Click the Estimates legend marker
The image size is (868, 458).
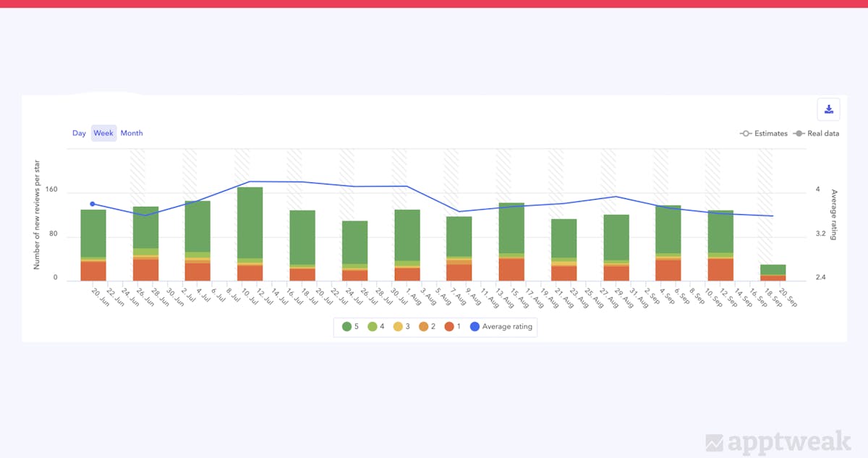(x=765, y=134)
